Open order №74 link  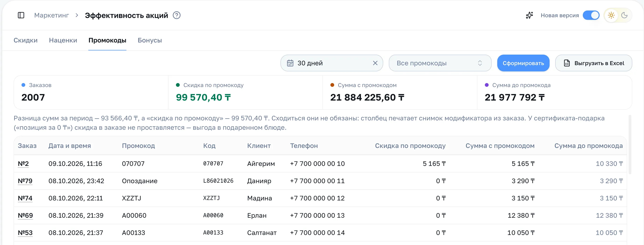click(x=25, y=198)
